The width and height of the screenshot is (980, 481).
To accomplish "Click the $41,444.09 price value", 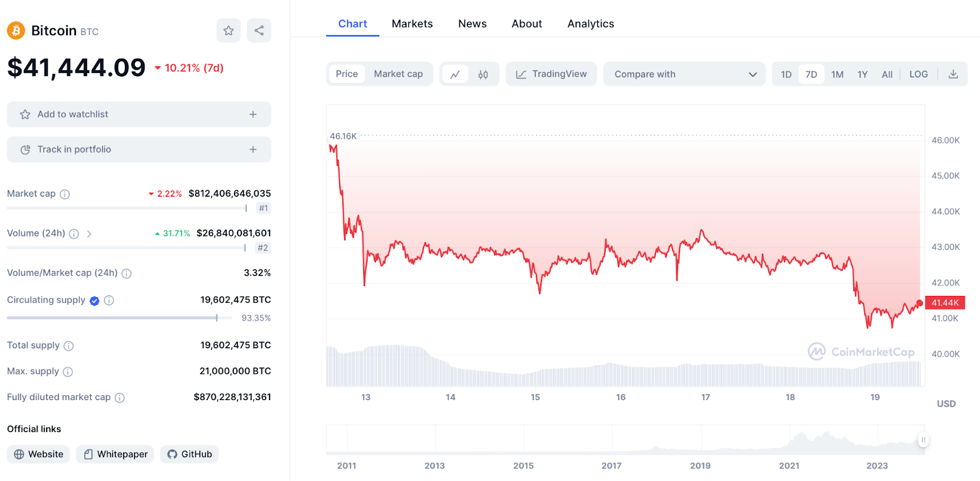I will tap(77, 67).
